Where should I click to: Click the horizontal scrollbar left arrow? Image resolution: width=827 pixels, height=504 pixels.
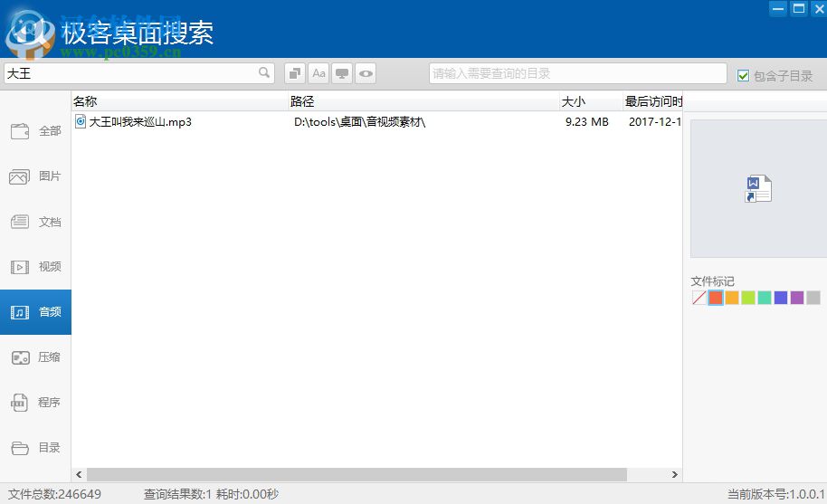pyautogui.click(x=79, y=474)
